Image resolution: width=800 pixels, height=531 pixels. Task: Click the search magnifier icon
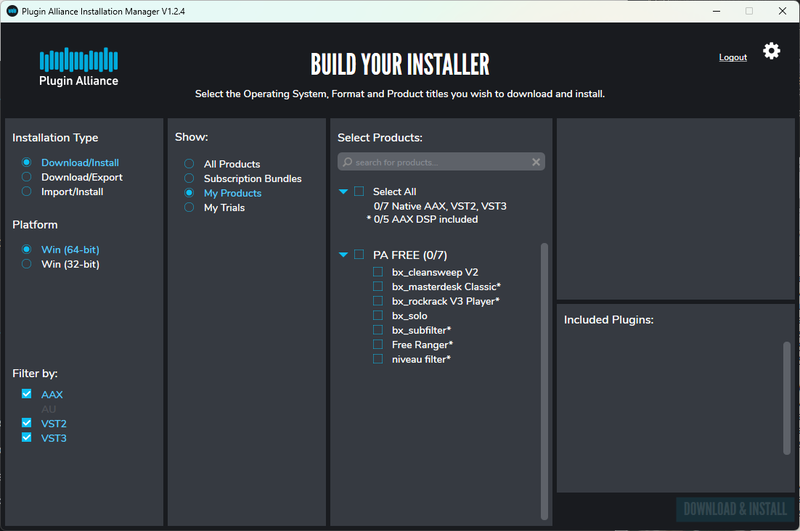[347, 162]
